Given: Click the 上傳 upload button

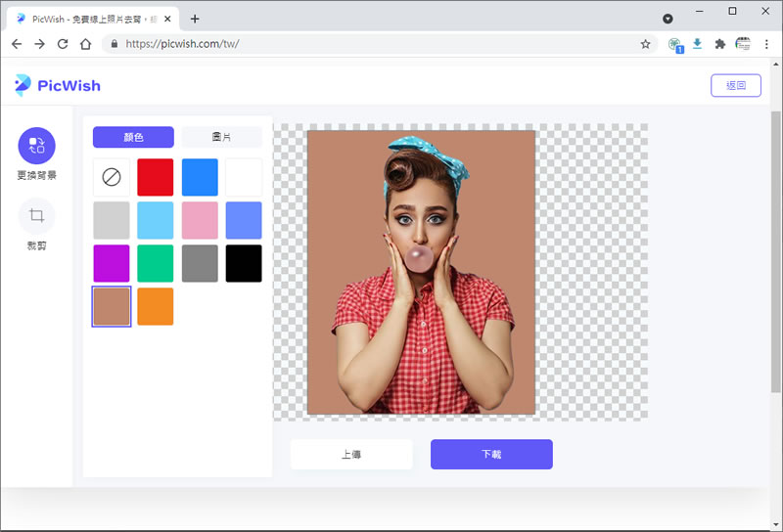Looking at the screenshot, I should [x=351, y=454].
